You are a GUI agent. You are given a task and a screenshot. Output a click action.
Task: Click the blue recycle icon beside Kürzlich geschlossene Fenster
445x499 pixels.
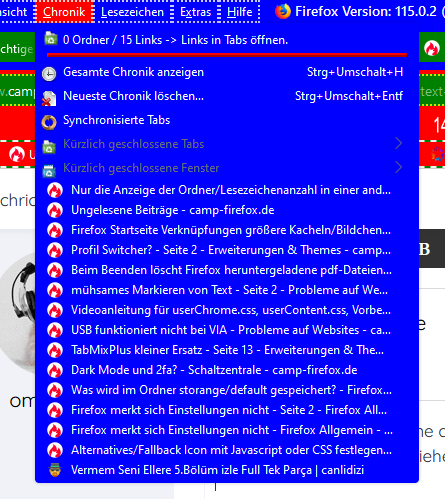[x=49, y=171]
